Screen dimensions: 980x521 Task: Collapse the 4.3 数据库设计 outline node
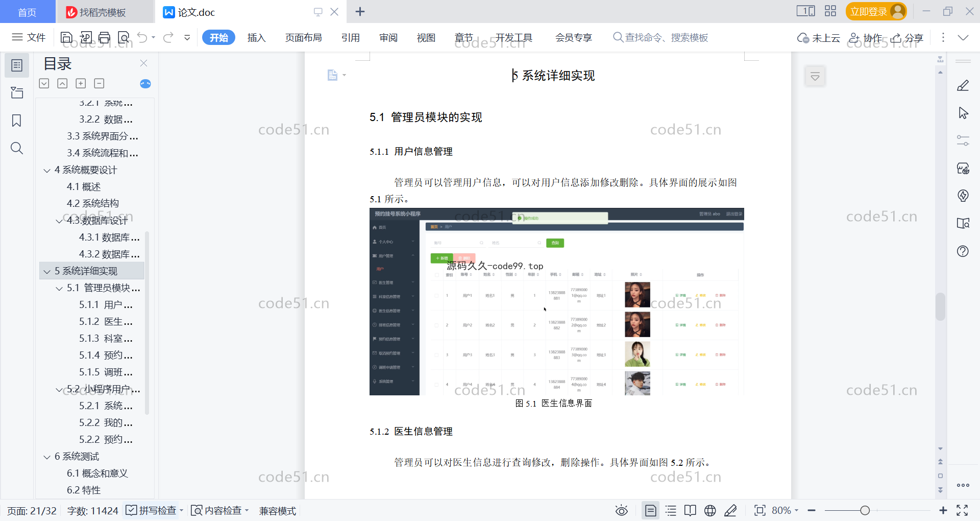click(x=59, y=221)
